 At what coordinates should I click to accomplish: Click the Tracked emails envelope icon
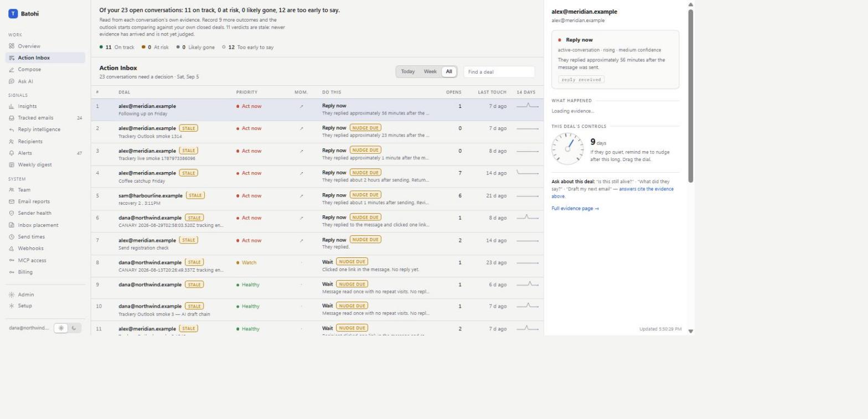tap(12, 118)
